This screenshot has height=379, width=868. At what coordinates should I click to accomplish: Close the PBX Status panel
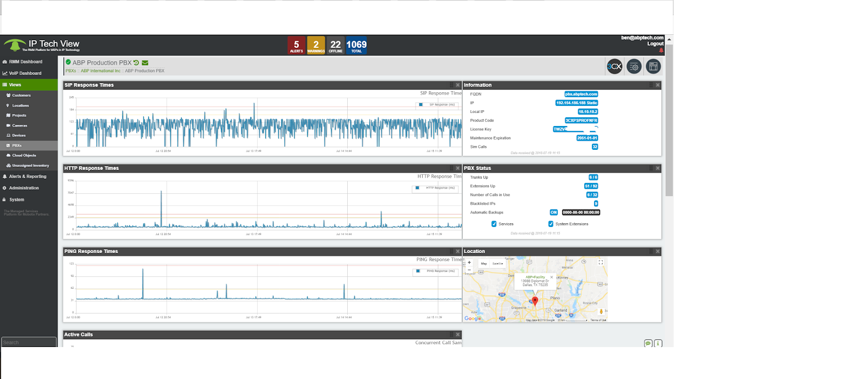(658, 168)
